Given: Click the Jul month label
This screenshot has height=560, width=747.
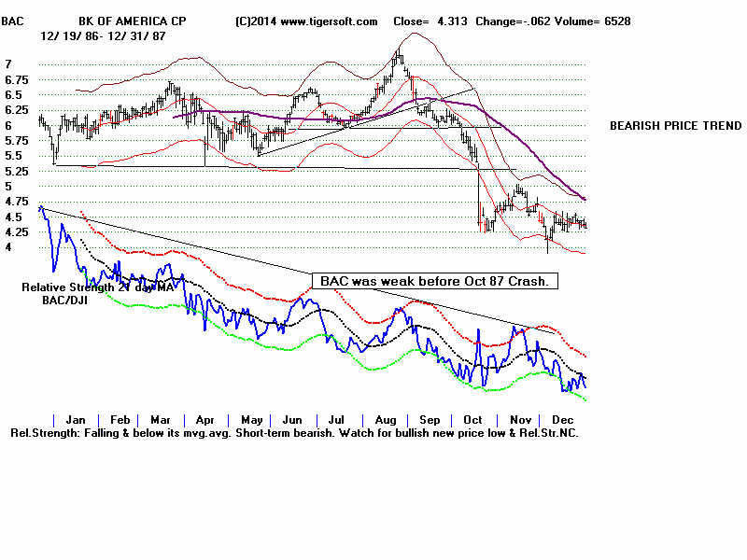Looking at the screenshot, I should point(336,420).
